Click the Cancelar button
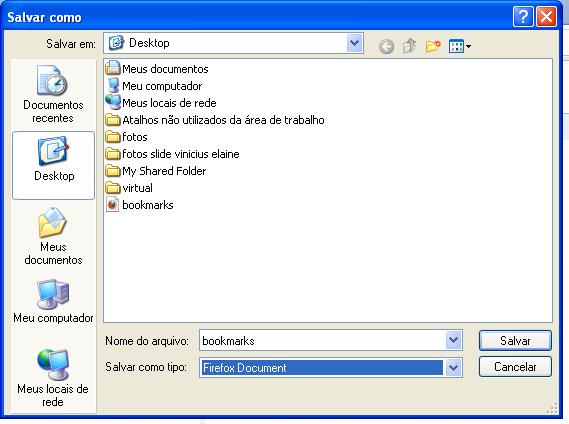 [x=515, y=367]
